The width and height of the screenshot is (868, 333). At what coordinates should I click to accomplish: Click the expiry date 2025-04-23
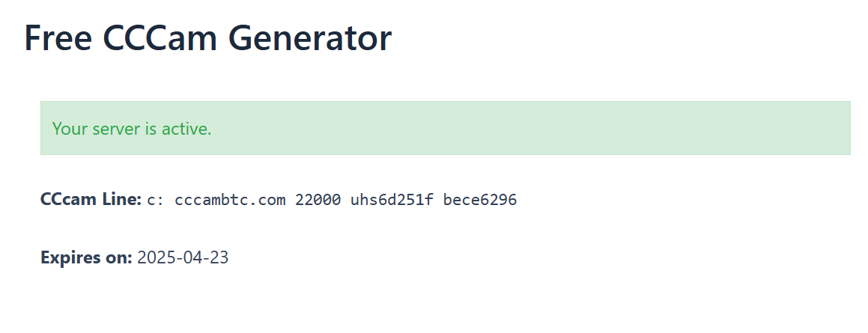pyautogui.click(x=183, y=257)
